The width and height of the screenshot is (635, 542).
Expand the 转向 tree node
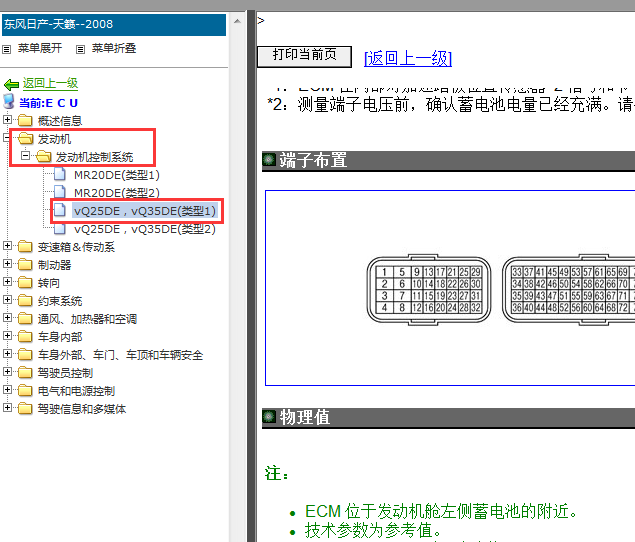pyautogui.click(x=7, y=282)
